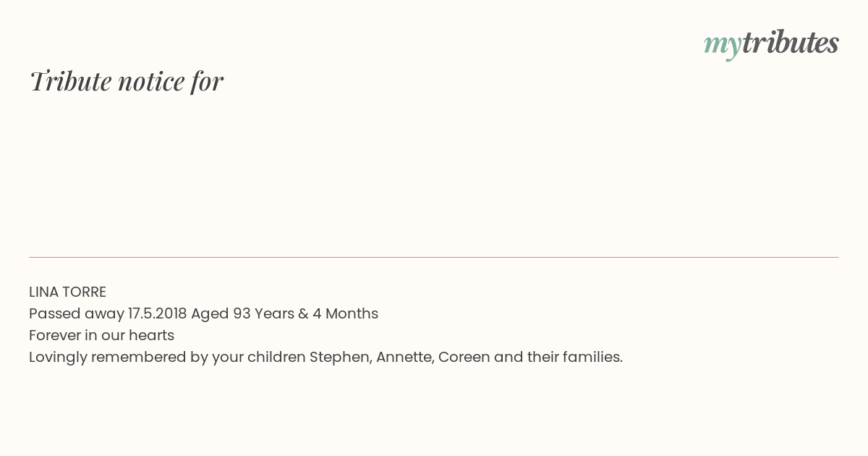868x456 pixels.
Task: Click the surname TORRE
Action: coord(83,292)
